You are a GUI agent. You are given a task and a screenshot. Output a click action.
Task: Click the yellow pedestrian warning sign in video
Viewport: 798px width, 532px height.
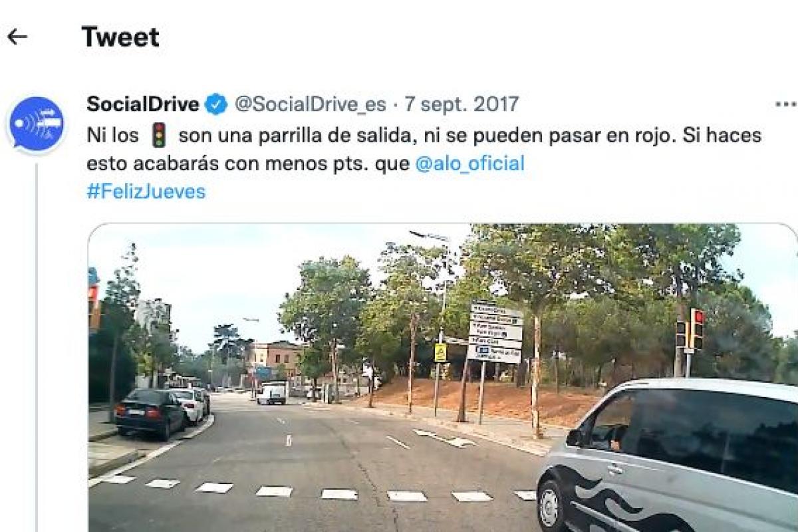click(440, 352)
